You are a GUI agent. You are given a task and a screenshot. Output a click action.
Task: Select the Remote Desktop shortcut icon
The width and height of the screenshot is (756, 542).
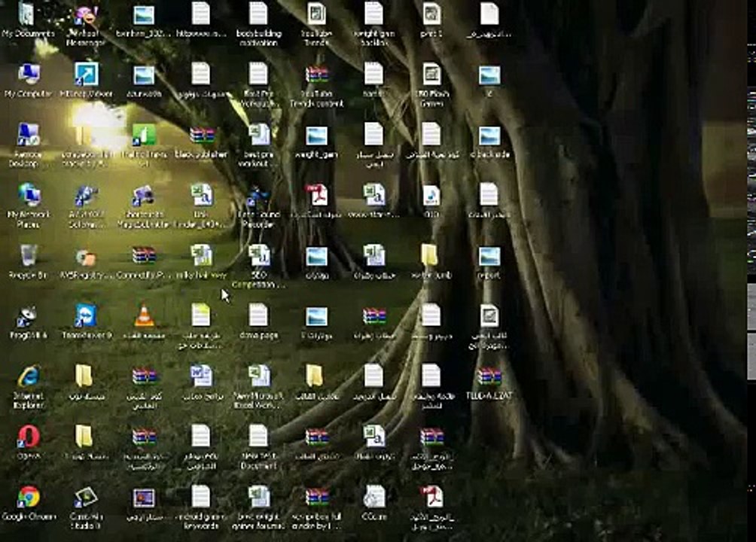[x=28, y=135]
